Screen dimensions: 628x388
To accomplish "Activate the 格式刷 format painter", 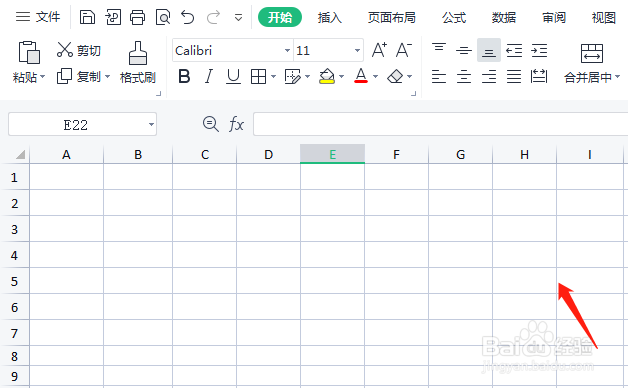I will click(137, 62).
